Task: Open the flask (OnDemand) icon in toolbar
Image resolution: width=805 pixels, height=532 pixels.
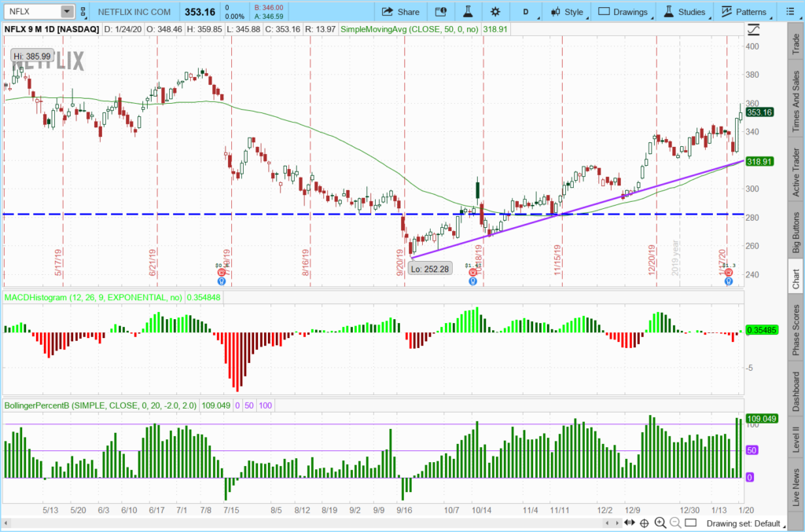Action: tap(468, 11)
